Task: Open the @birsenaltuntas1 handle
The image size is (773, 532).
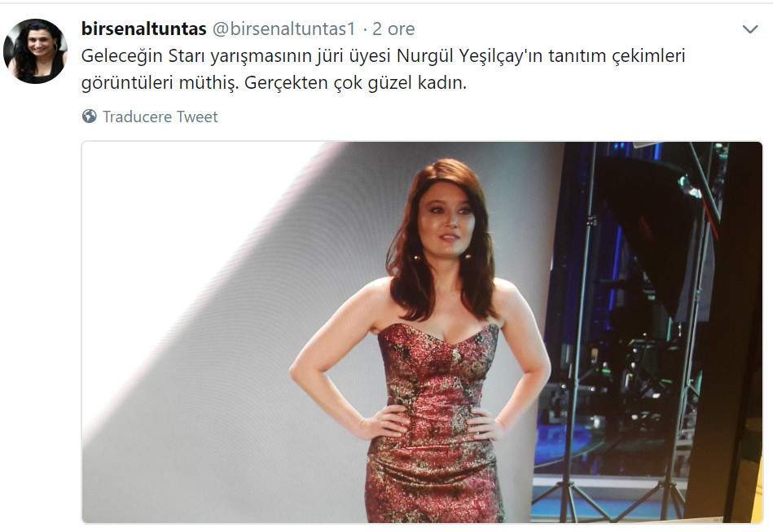Action: [x=284, y=29]
